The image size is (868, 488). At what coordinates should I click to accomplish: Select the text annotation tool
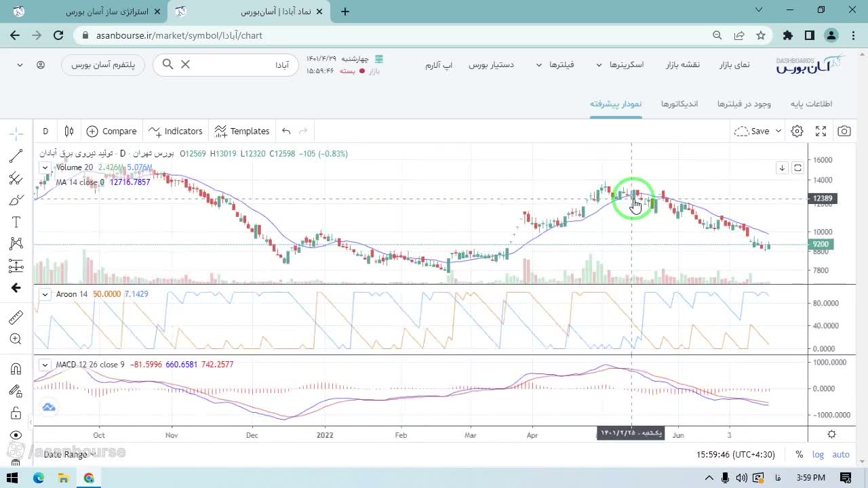[16, 222]
